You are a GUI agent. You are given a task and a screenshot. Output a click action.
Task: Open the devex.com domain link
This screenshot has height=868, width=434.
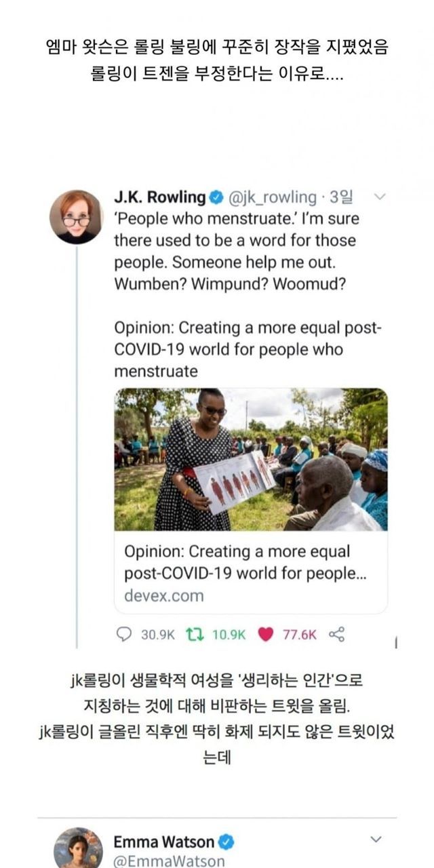(x=163, y=596)
